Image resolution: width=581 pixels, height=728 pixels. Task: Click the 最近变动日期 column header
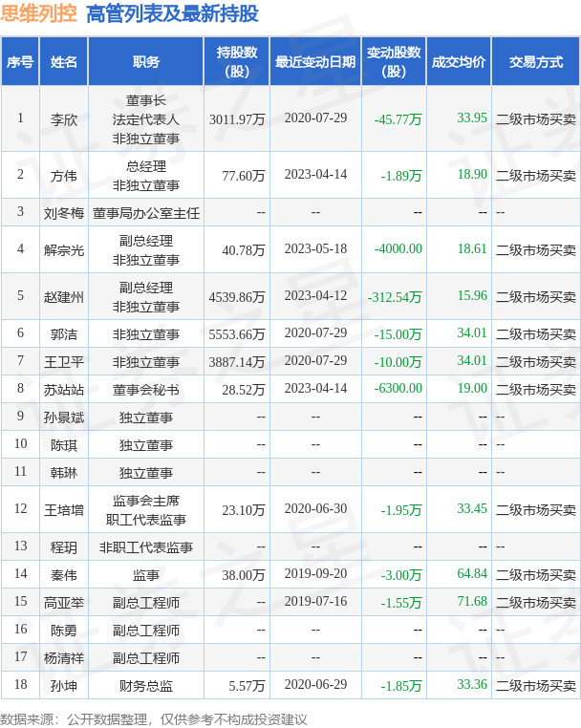pos(315,62)
